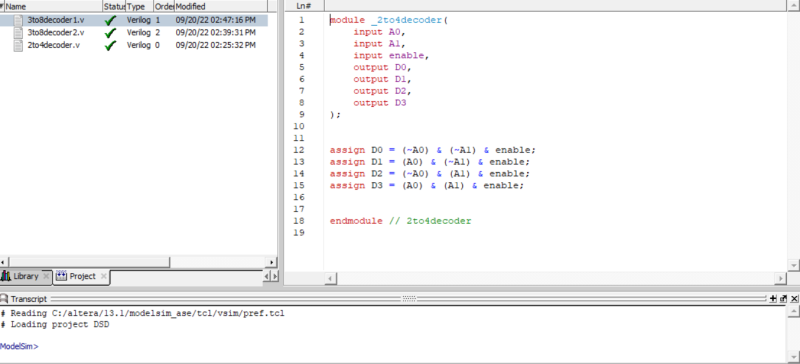Sort project files by Modified column
The image size is (800, 364).
click(220, 7)
